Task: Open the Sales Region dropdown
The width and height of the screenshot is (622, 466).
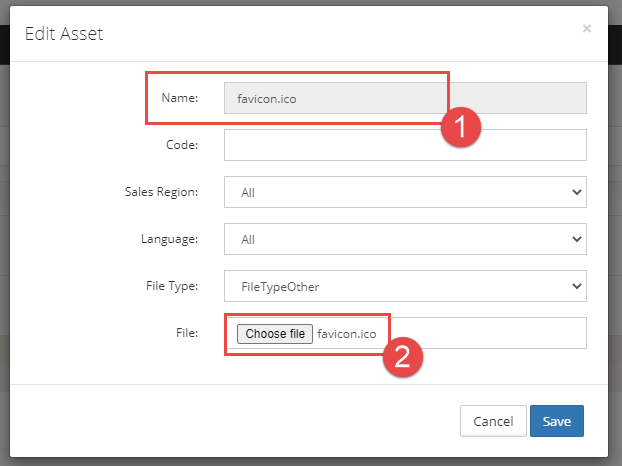Action: click(x=404, y=192)
